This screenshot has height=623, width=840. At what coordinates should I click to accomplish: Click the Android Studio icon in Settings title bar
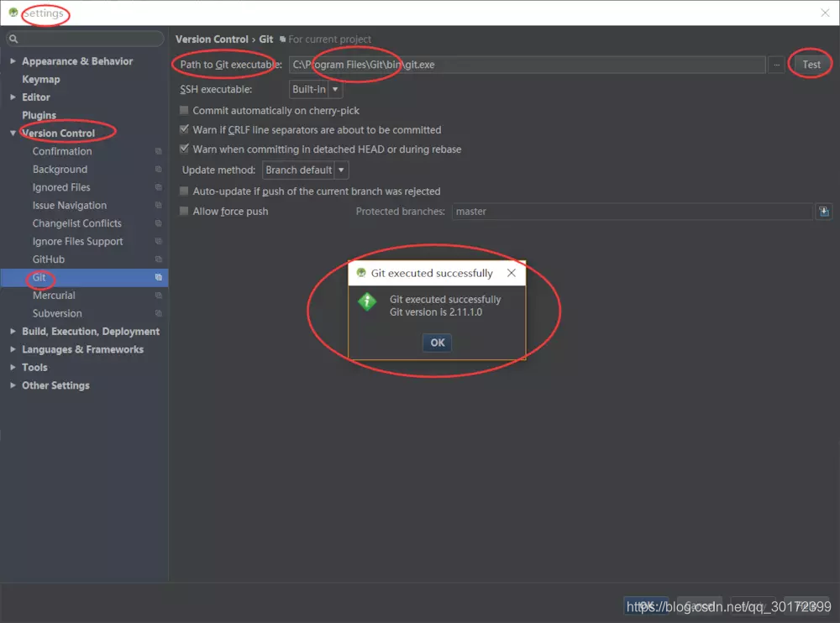tap(13, 13)
